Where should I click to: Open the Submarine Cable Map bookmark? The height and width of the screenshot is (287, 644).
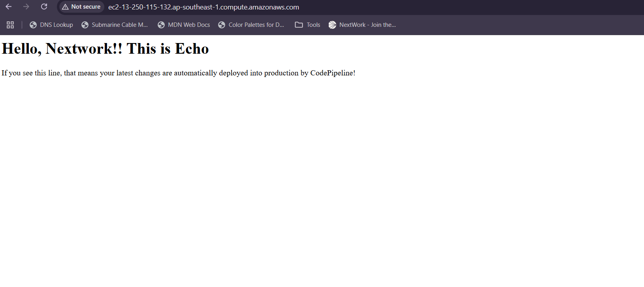tap(115, 25)
